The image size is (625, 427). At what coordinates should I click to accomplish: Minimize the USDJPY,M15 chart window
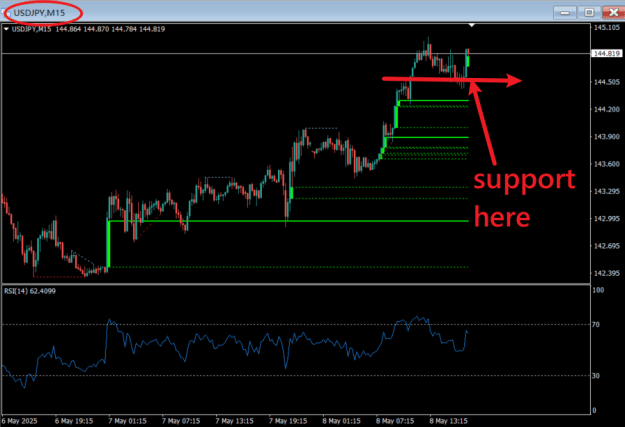565,13
